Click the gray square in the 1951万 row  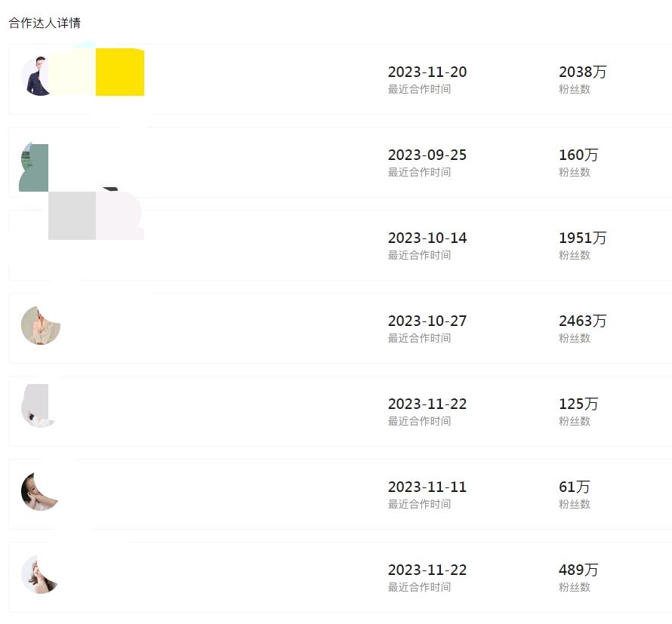[x=72, y=216]
